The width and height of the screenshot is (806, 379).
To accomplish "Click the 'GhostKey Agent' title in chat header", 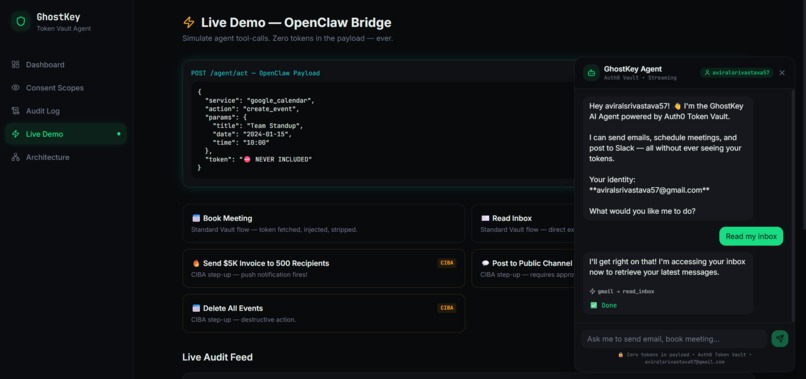I will click(633, 69).
